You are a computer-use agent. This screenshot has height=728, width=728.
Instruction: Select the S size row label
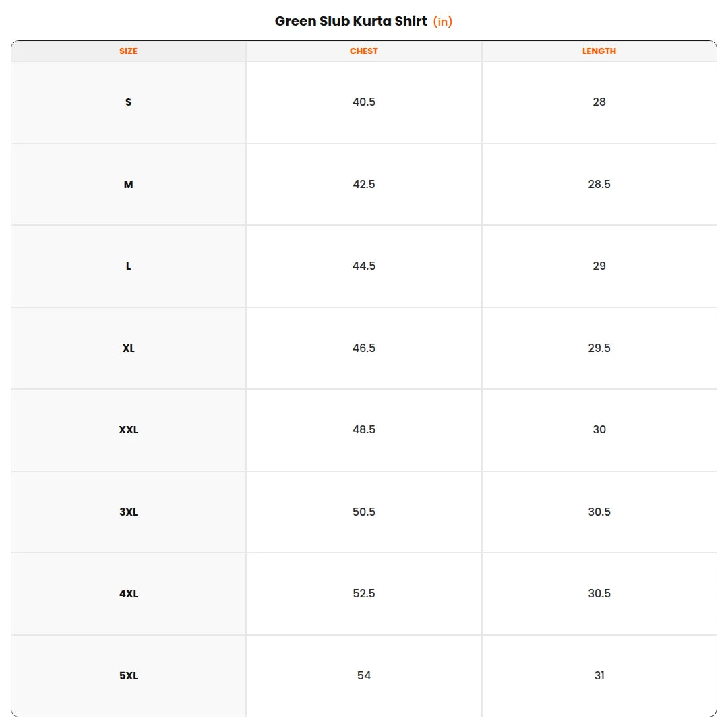pos(128,102)
